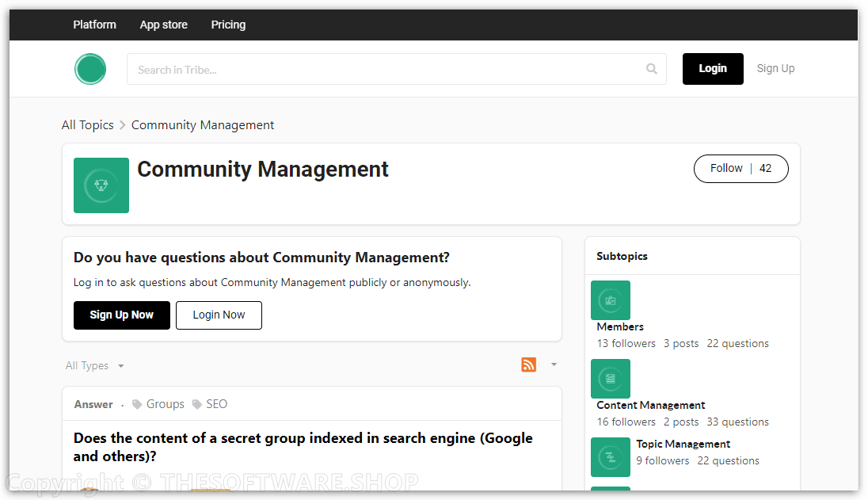Click the Groups tag on the answer
This screenshot has width=868, height=500.
(165, 404)
